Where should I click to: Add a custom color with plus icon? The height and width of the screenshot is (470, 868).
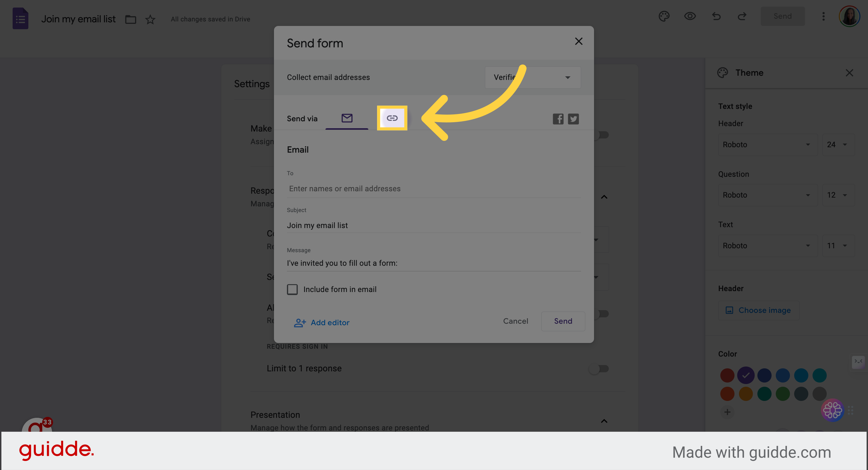pos(727,412)
